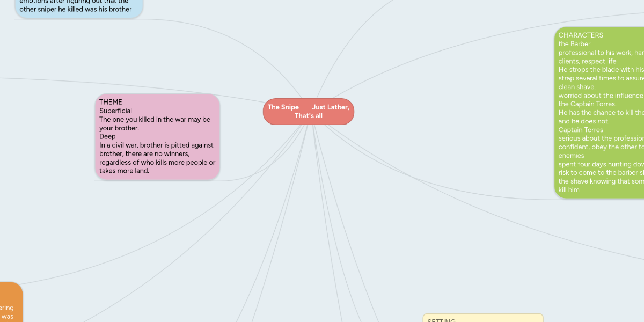Click the "Superficial" line in THEME node
The height and width of the screenshot is (322, 644).
(x=115, y=111)
